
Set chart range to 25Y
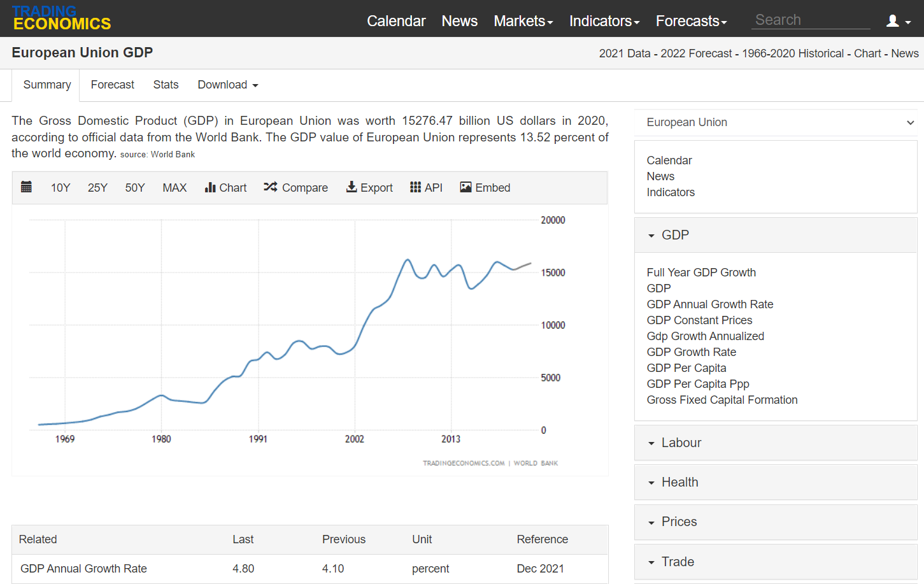pyautogui.click(x=97, y=188)
